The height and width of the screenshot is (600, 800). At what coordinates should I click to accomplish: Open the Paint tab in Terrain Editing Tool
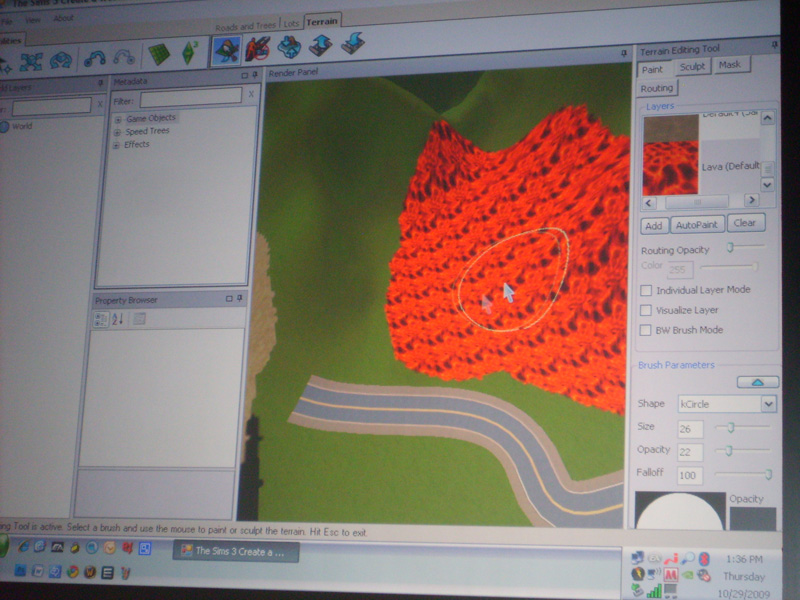tap(652, 69)
